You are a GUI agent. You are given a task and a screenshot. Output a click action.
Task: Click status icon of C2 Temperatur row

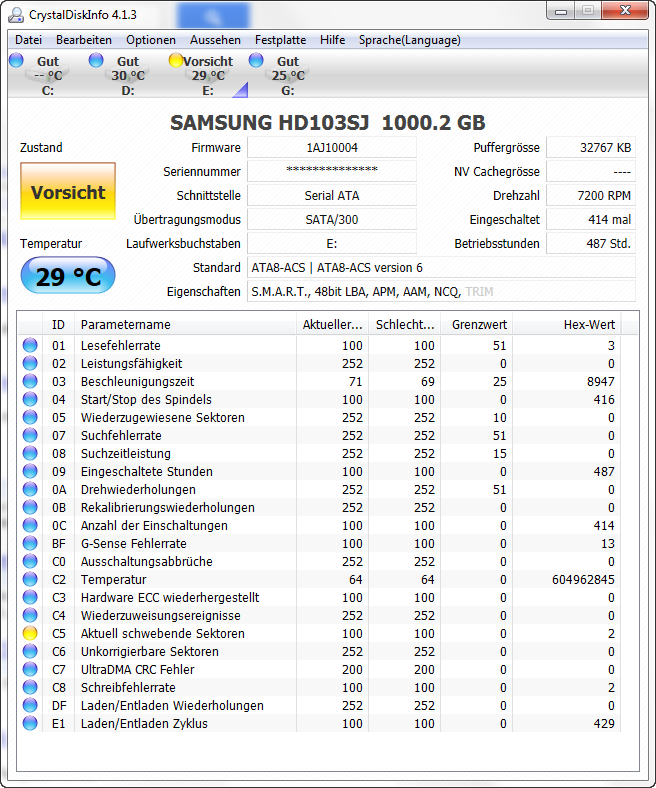(30, 579)
